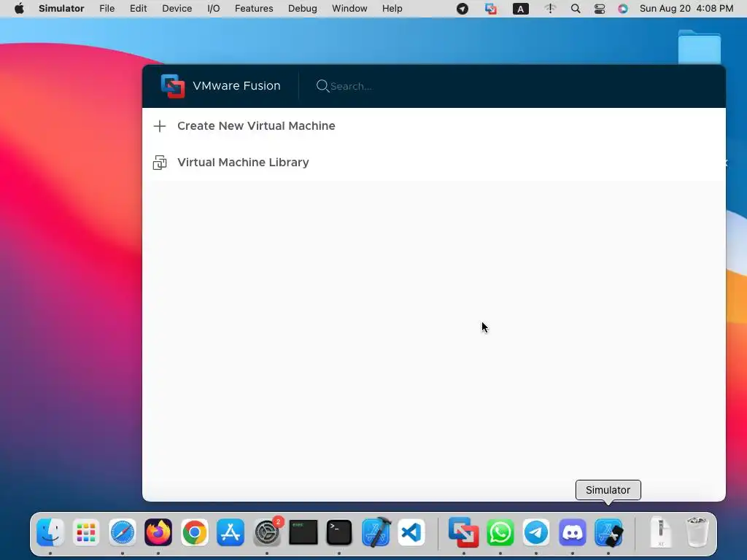
Task: Open the Simulator application menu
Action: (x=61, y=9)
